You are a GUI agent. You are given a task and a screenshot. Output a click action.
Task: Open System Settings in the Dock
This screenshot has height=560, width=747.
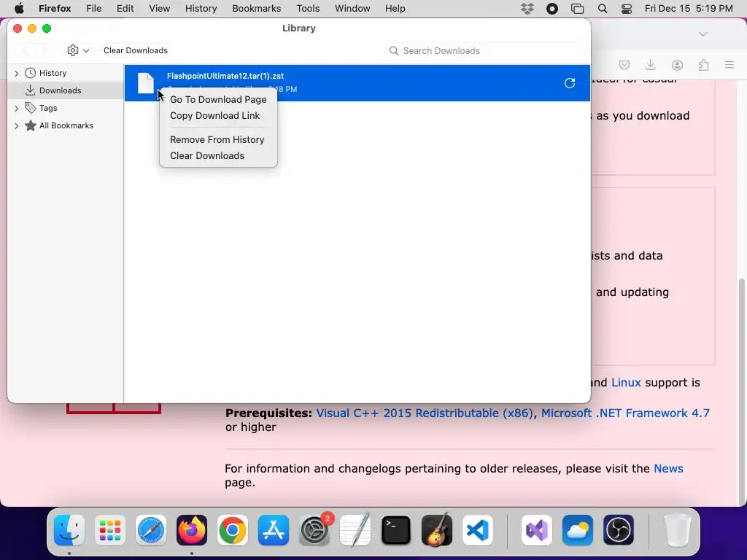tap(314, 530)
